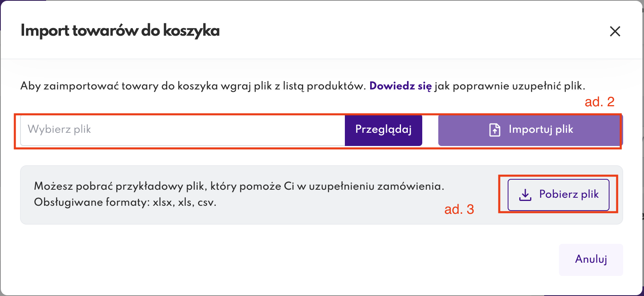644x296 pixels.
Task: Open the "Dowiedz się" help link
Action: point(400,86)
